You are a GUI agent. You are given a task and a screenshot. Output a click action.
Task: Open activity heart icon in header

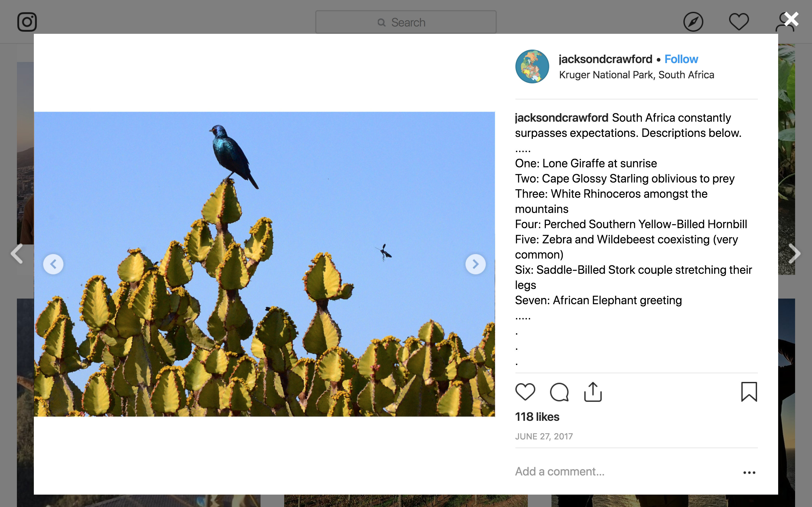(739, 22)
